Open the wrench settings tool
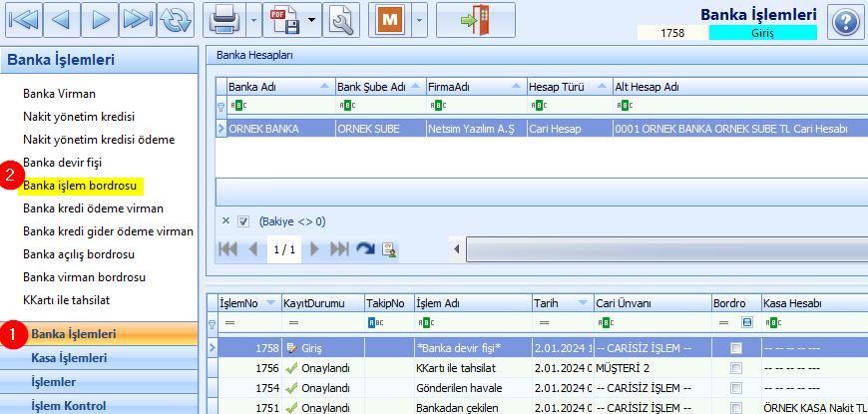The width and height of the screenshot is (868, 414). click(x=340, y=19)
